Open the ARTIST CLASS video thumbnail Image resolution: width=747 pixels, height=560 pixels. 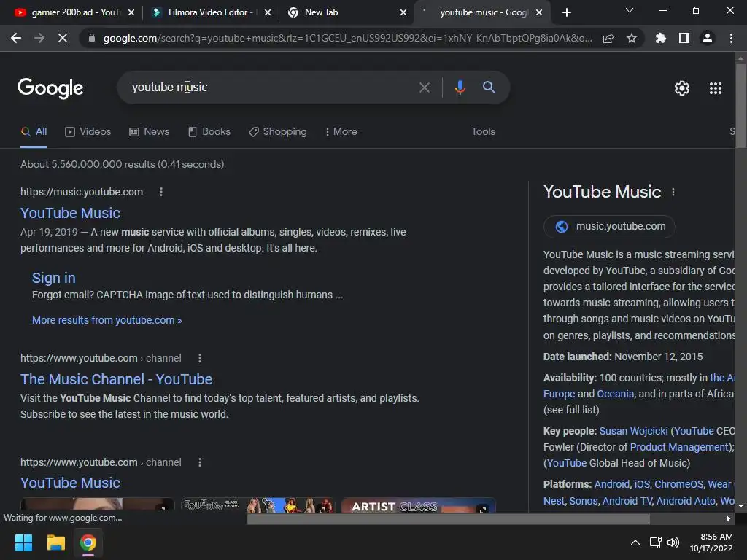click(419, 505)
